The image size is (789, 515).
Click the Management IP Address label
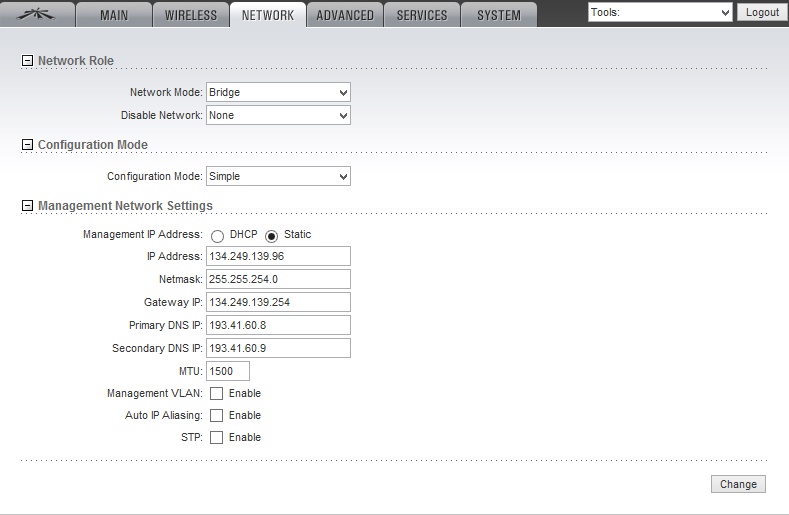tap(142, 234)
